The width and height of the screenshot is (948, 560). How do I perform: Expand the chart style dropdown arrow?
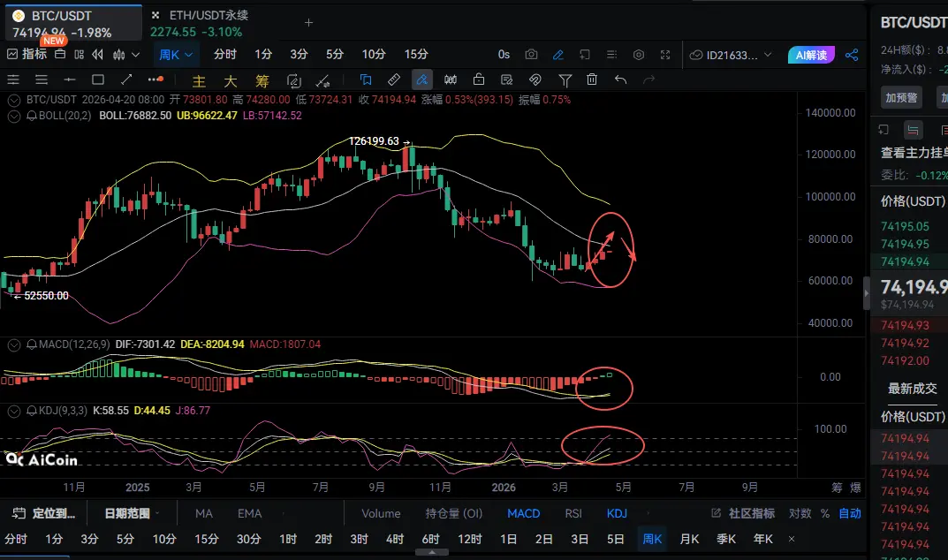pyautogui.click(x=136, y=55)
